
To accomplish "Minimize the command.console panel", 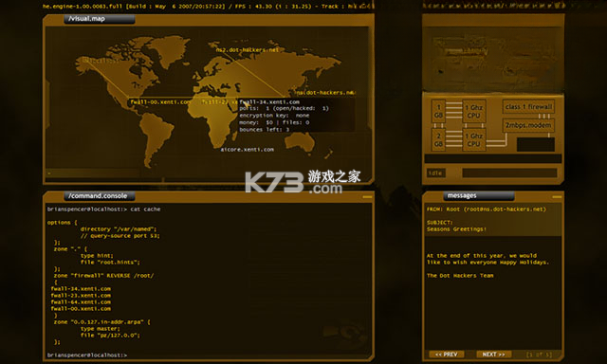I will coord(367,197).
